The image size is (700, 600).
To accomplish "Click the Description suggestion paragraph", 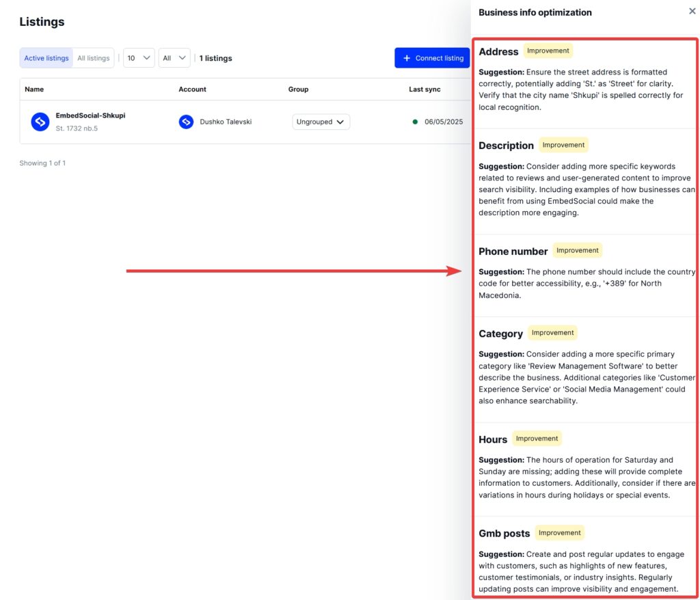I will click(587, 189).
